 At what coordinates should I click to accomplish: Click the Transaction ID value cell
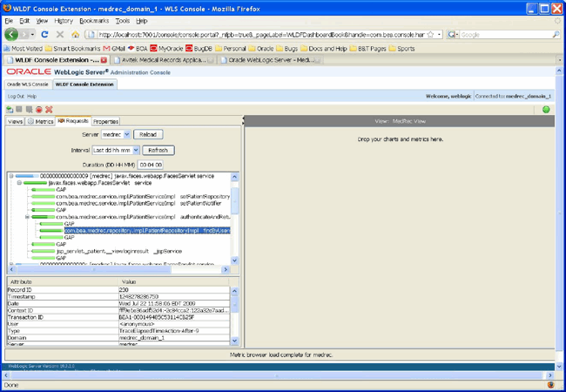[174, 317]
